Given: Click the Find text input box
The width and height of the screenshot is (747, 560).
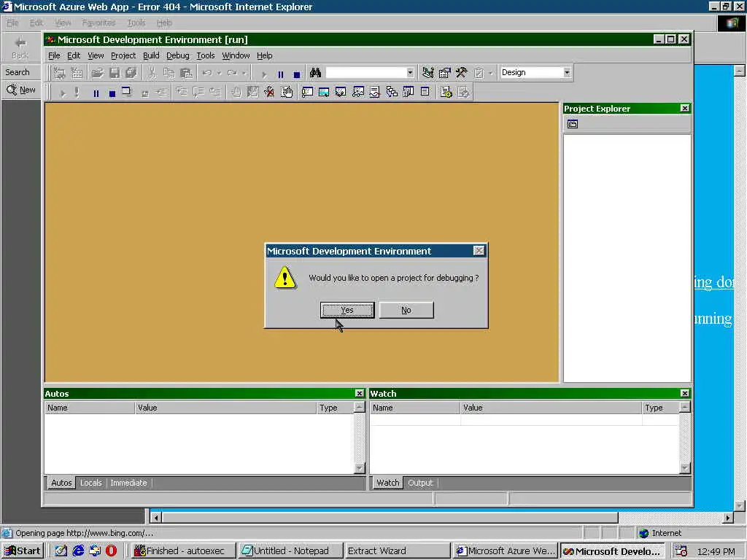Looking at the screenshot, I should (x=366, y=72).
